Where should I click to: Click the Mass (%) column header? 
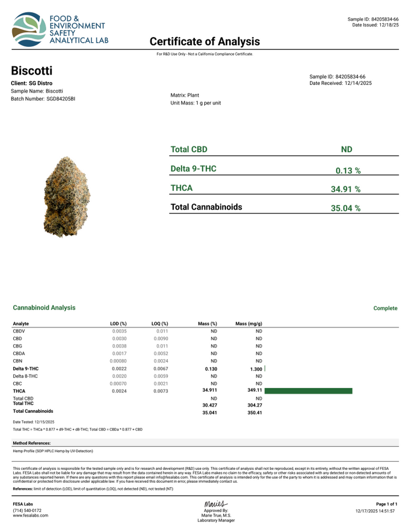pos(208,324)
